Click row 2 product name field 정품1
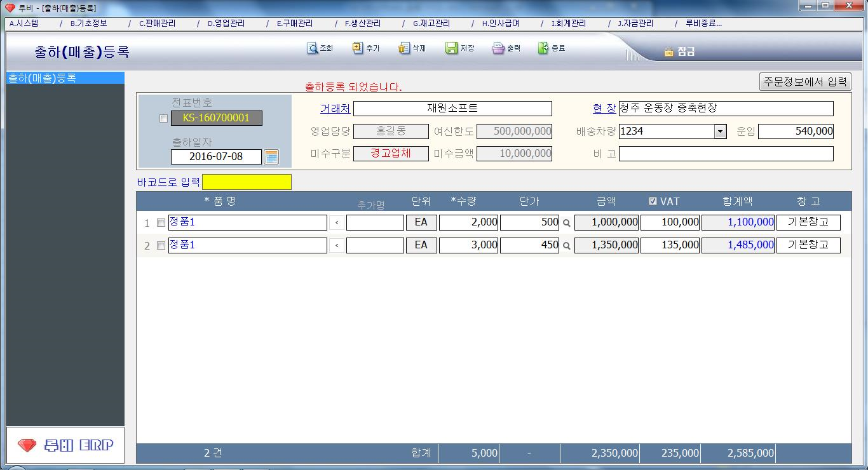This screenshot has width=868, height=470. (248, 245)
